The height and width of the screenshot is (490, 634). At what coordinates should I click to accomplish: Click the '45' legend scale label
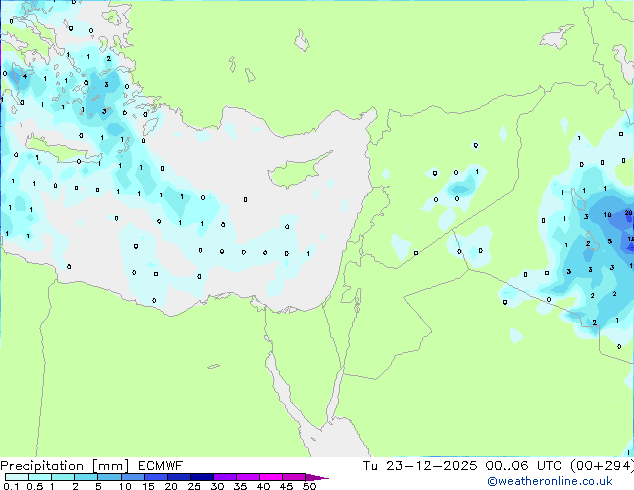point(286,486)
